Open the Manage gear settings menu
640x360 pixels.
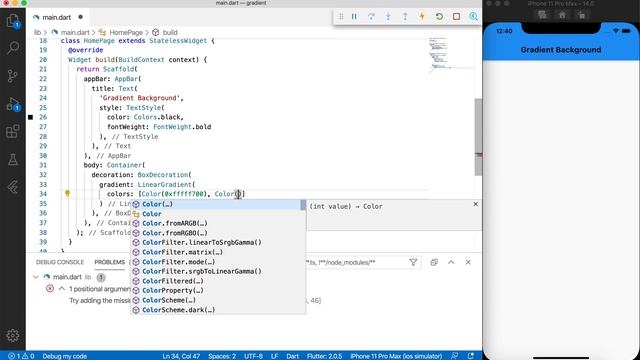(x=13, y=336)
